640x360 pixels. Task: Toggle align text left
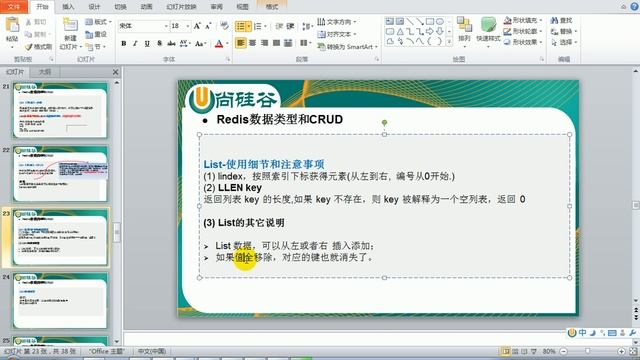(x=240, y=43)
